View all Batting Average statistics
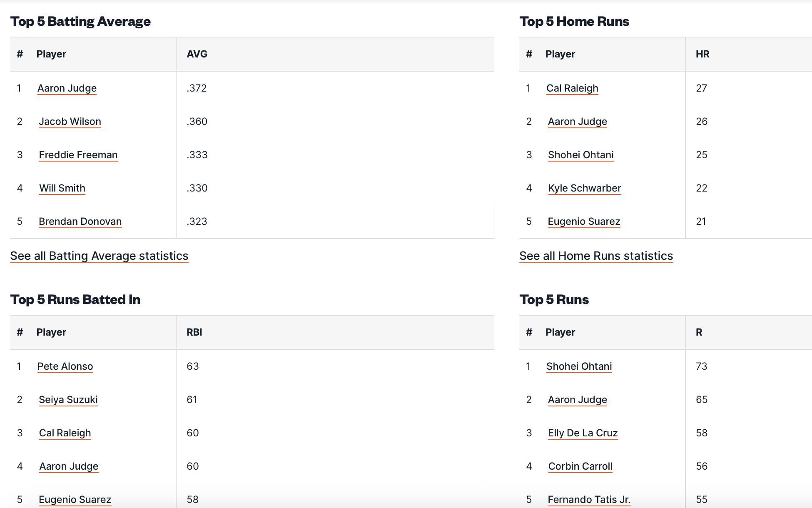 [x=99, y=256]
